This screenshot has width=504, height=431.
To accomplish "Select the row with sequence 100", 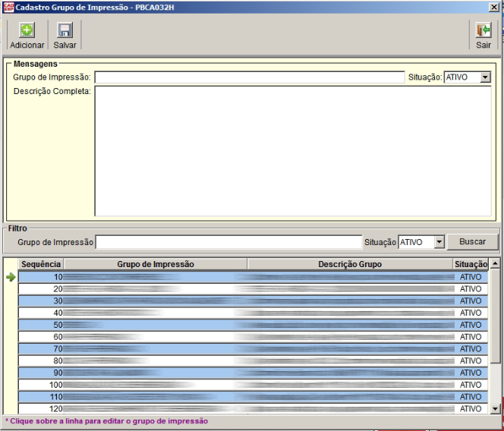I will [x=253, y=385].
